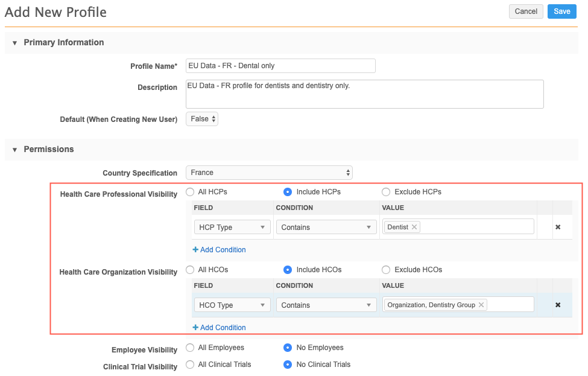Image resolution: width=588 pixels, height=376 pixels.
Task: Open the HCO condition Contains dropdown
Action: tap(326, 305)
